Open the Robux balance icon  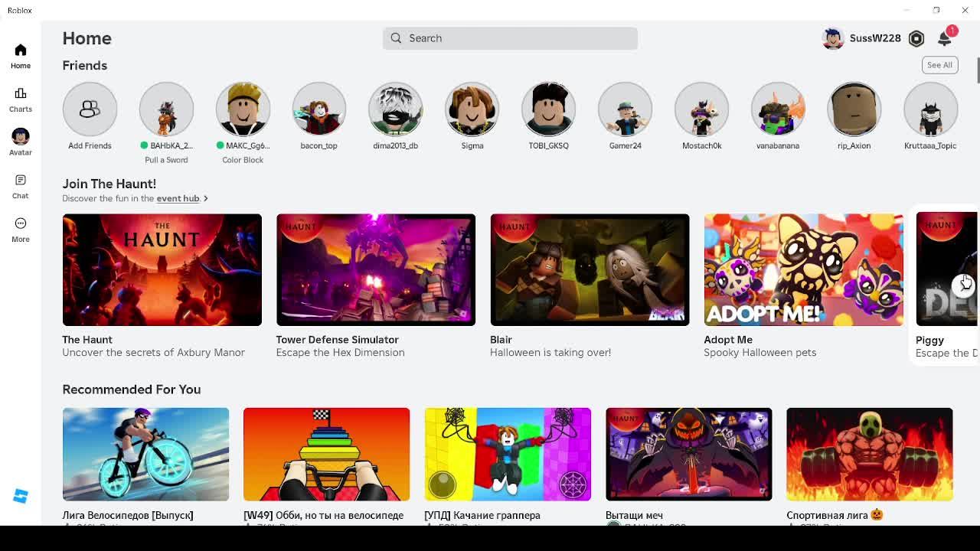click(916, 38)
